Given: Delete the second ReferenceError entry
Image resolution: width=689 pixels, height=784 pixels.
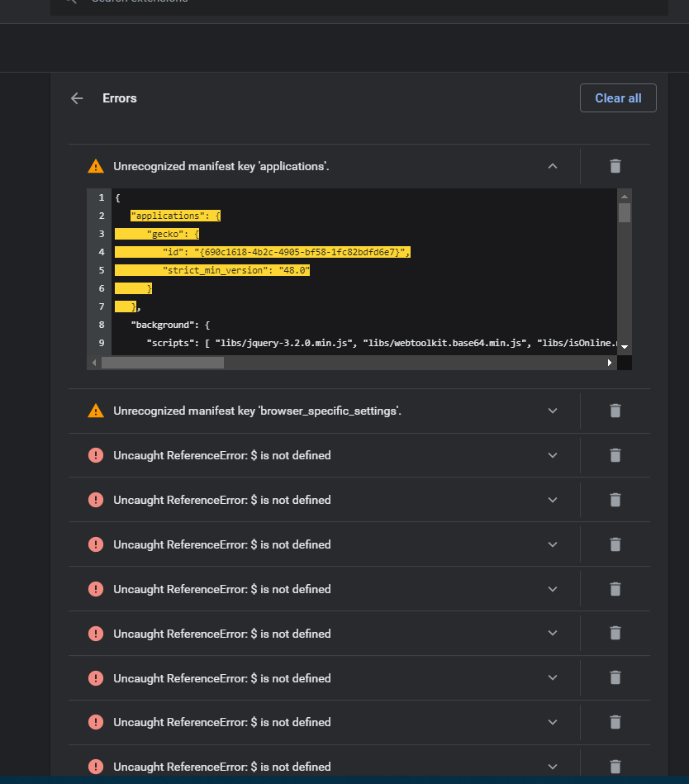Looking at the screenshot, I should [x=615, y=500].
